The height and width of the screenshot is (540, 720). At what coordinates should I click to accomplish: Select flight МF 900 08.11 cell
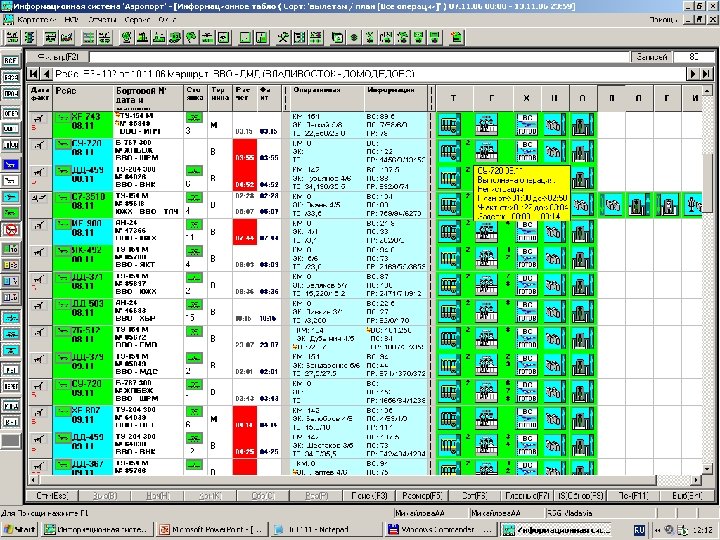pos(83,231)
